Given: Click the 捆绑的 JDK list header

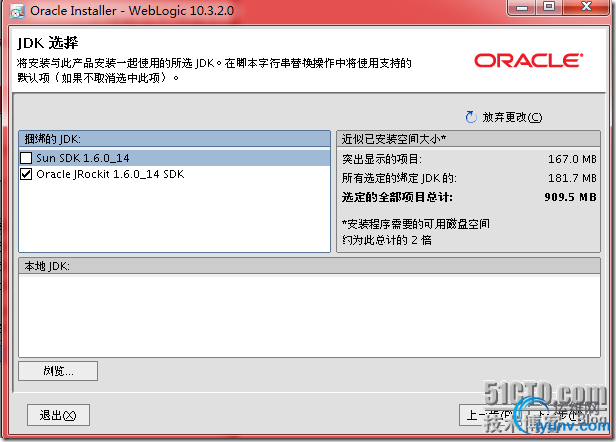Looking at the screenshot, I should 174,139.
